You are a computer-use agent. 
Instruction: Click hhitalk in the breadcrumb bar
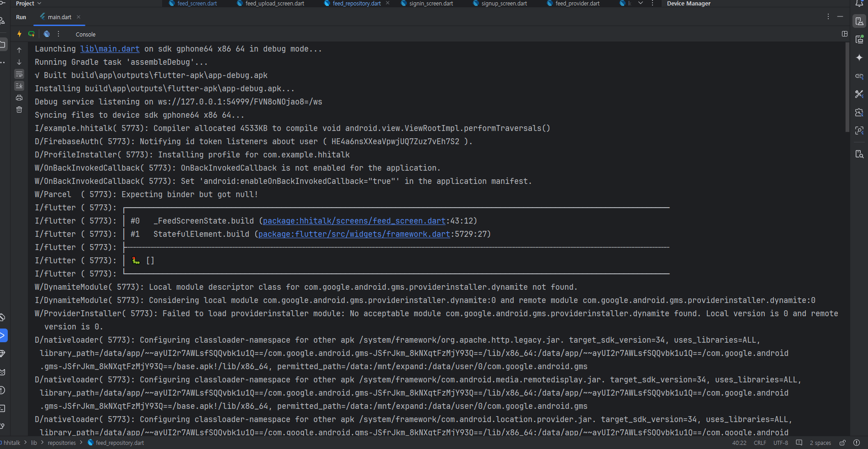click(x=12, y=443)
